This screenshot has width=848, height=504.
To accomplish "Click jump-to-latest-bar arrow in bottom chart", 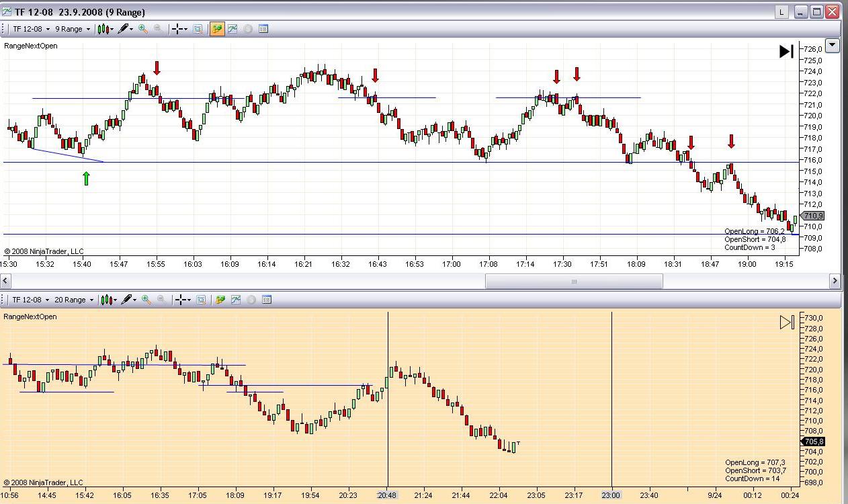I will pyautogui.click(x=787, y=323).
